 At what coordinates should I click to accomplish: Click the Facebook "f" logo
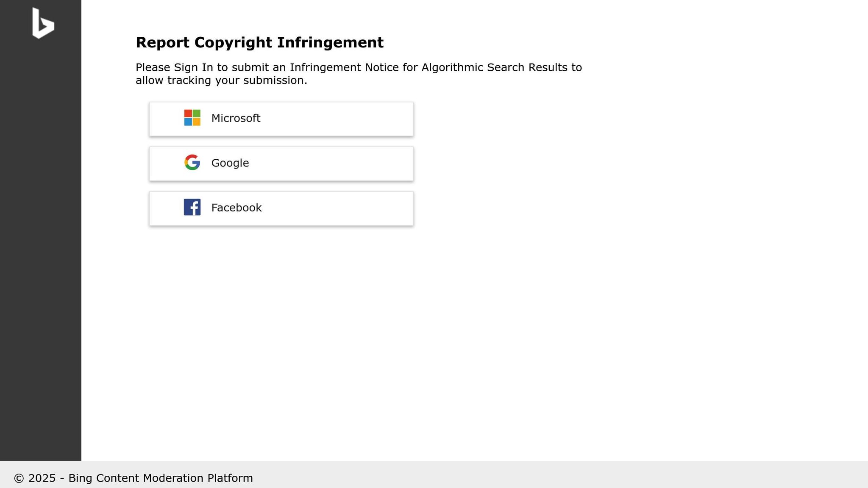192,208
